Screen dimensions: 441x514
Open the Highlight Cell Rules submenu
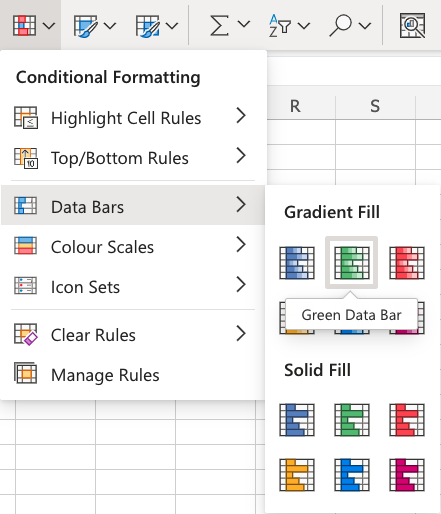coord(133,118)
